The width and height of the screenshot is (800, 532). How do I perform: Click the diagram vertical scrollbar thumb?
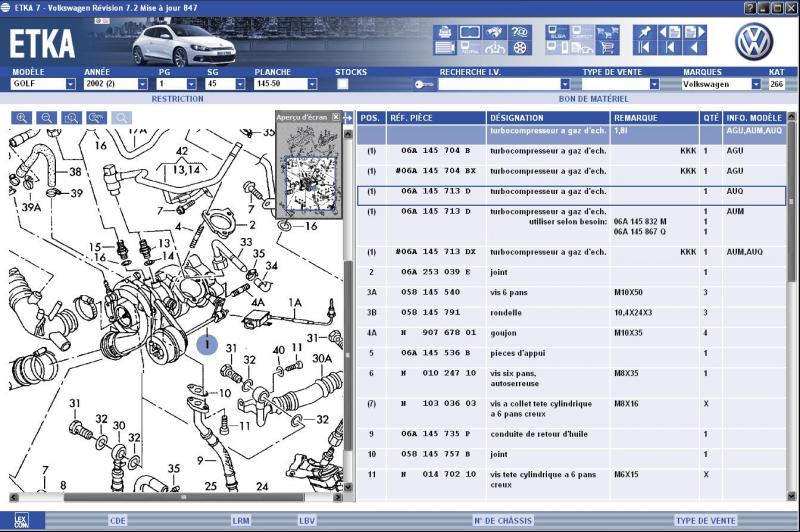coord(348,354)
